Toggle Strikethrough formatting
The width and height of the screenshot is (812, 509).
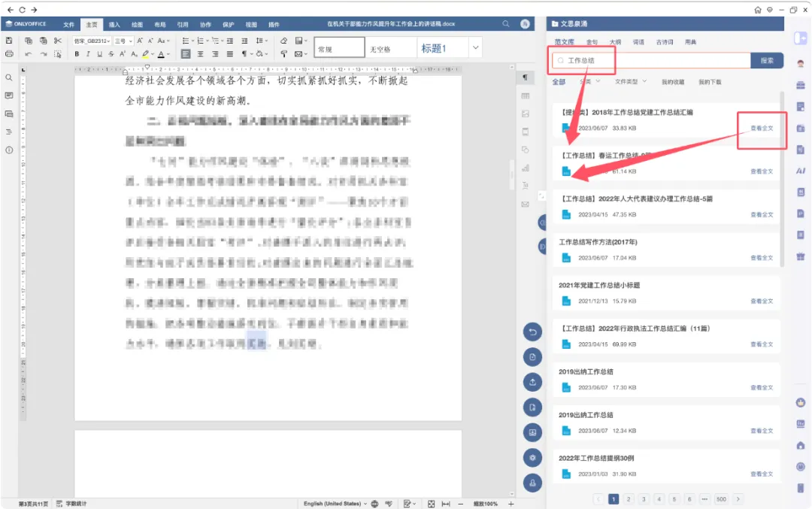pyautogui.click(x=111, y=54)
